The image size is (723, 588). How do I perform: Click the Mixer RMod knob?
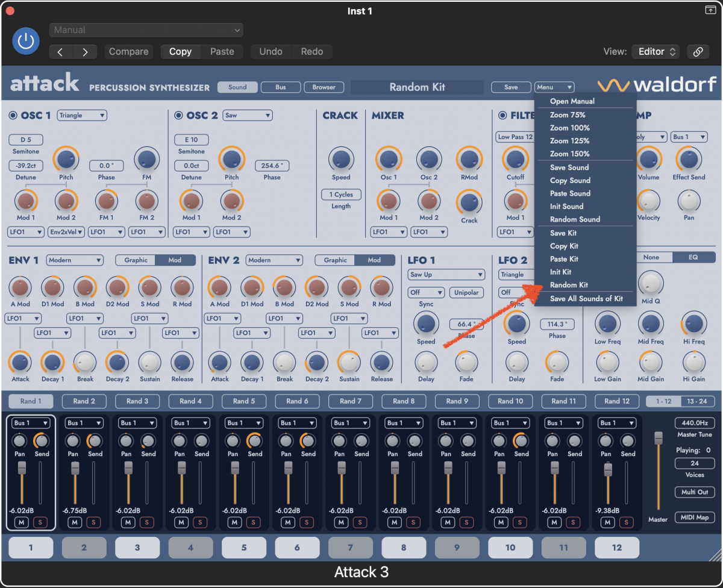click(469, 160)
